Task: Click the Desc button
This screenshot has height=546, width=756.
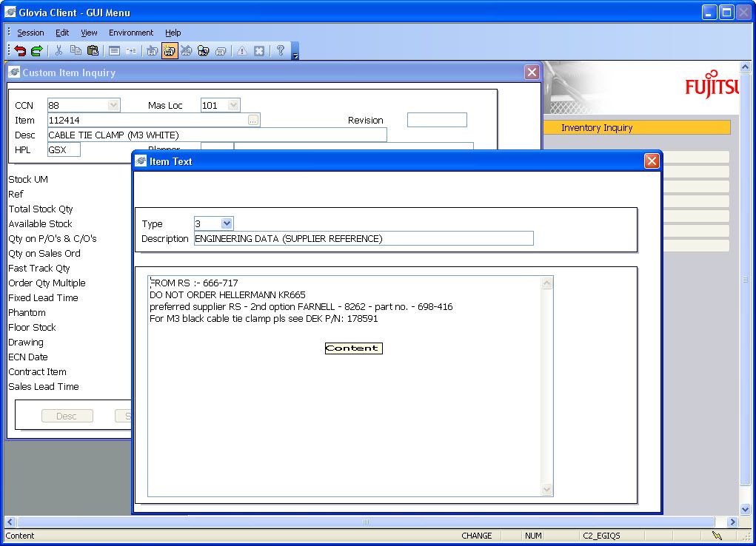Action: tap(67, 417)
